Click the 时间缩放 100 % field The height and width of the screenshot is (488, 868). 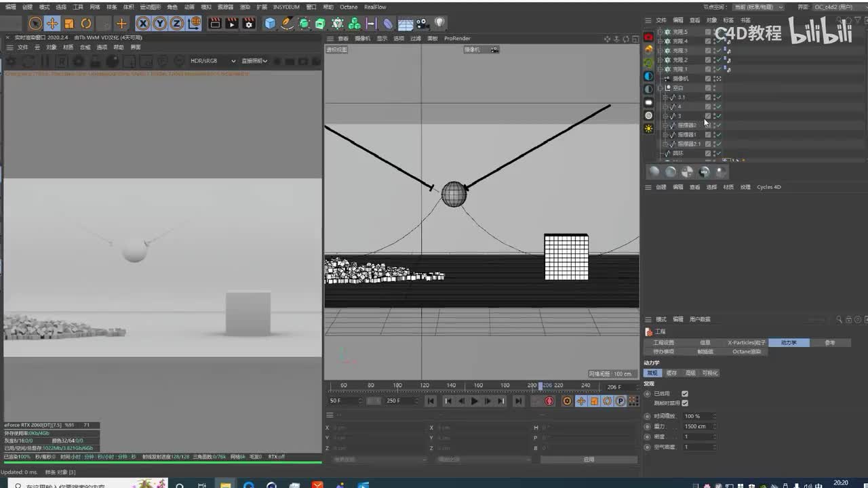[699, 416]
